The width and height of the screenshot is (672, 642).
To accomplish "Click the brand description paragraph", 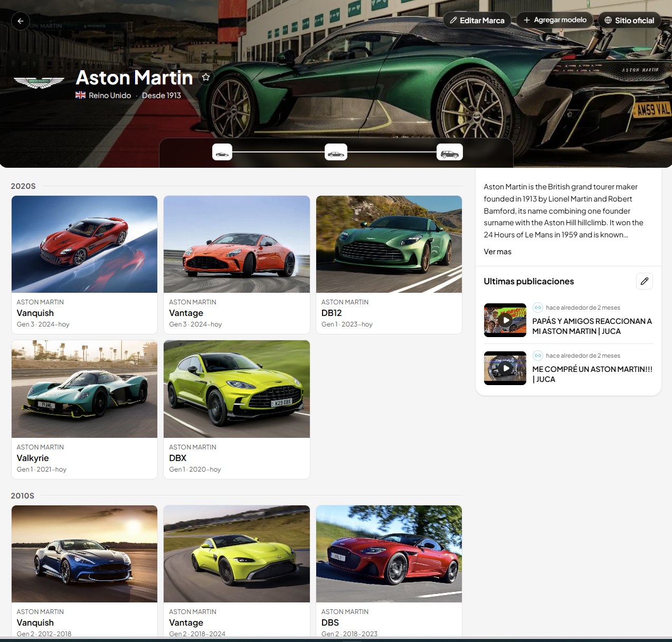I will click(564, 210).
